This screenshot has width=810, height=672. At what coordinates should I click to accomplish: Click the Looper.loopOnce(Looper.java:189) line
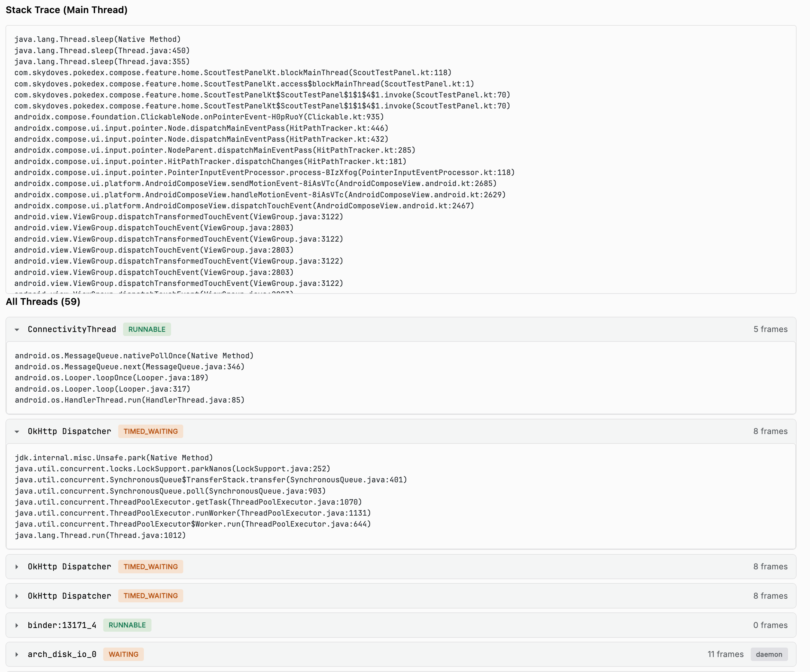click(111, 378)
